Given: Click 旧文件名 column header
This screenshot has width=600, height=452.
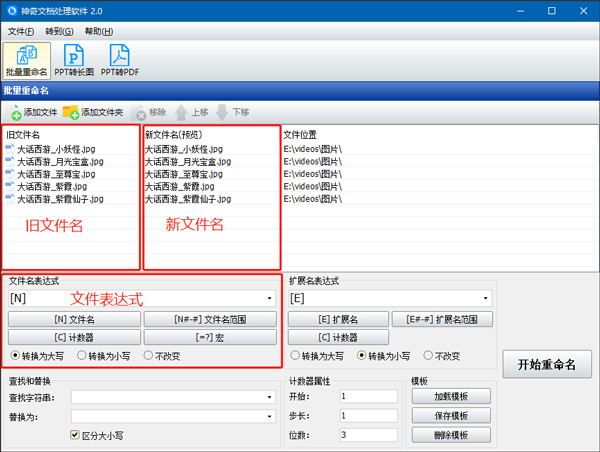Looking at the screenshot, I should click(x=23, y=135).
